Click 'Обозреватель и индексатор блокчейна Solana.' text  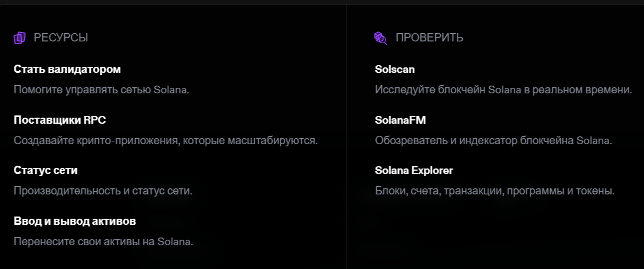pos(493,140)
